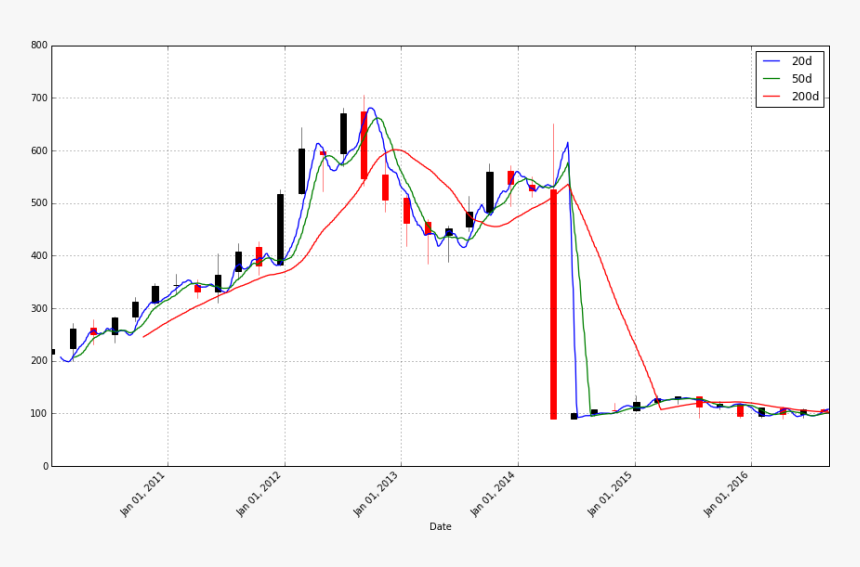The image size is (860, 567).
Task: Click the 0 y-axis tick label
Action: click(x=44, y=467)
